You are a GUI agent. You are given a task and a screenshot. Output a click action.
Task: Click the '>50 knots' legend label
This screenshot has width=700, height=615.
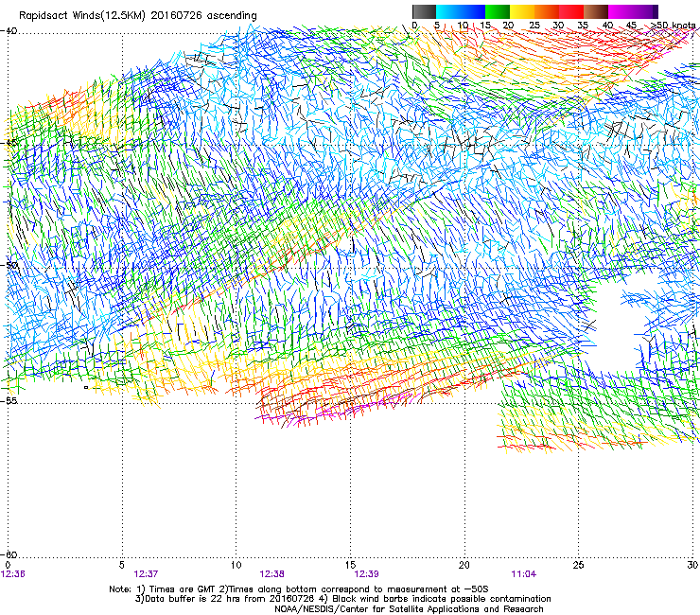tap(674, 25)
